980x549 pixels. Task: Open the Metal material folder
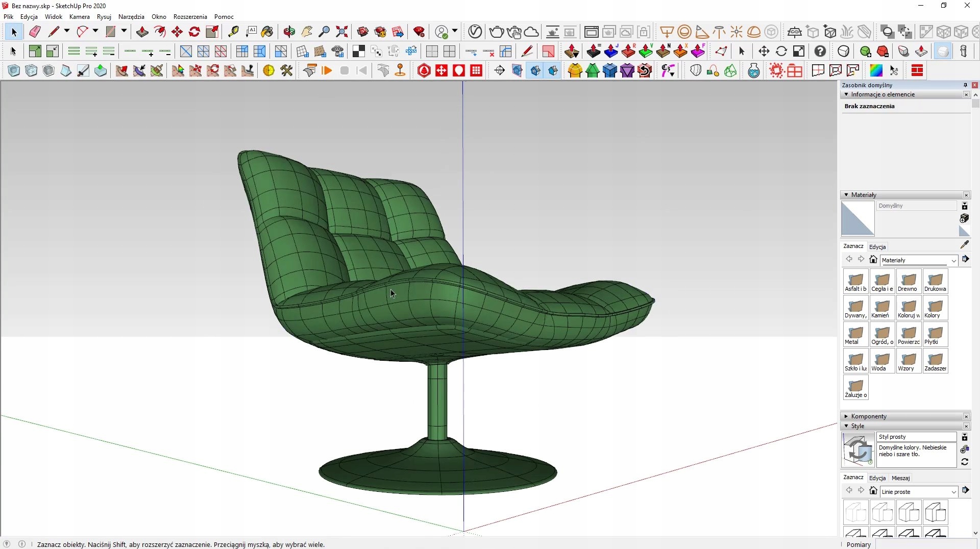855,335
